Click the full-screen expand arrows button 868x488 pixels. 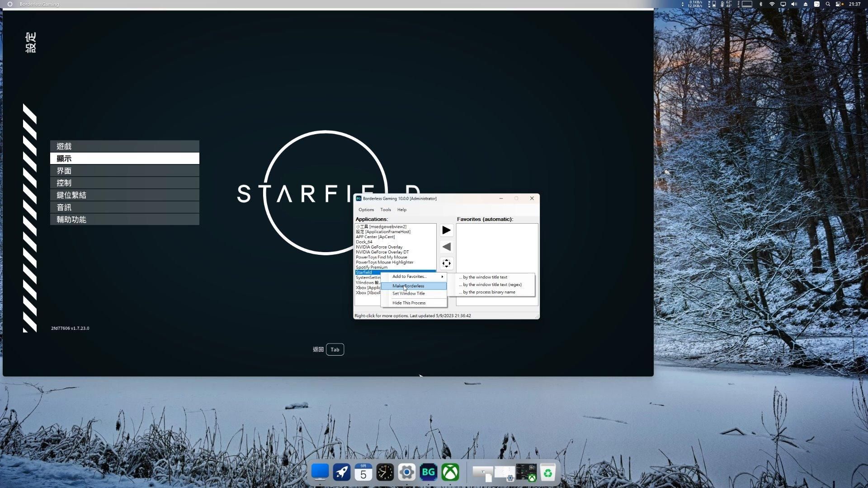click(x=446, y=263)
